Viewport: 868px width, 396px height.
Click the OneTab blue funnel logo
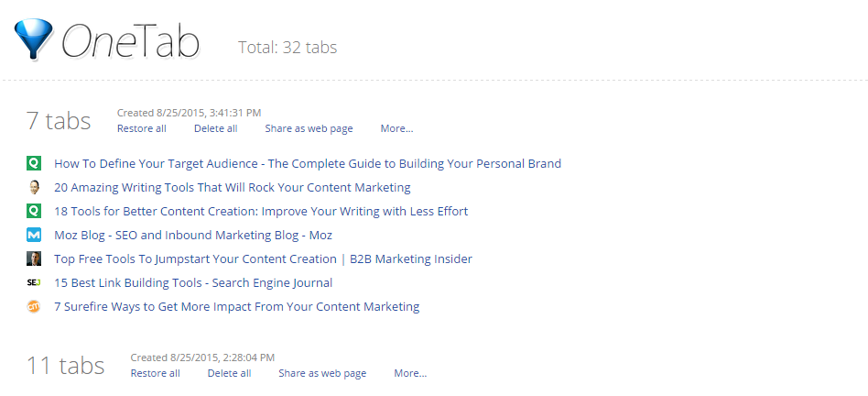tap(33, 38)
